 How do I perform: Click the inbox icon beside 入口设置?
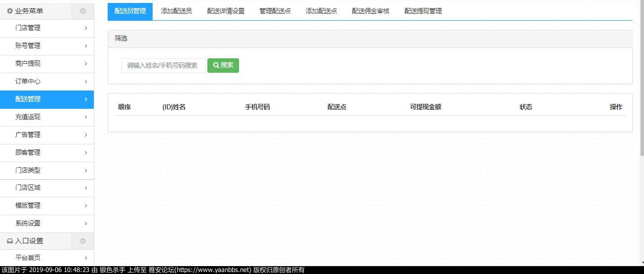pyautogui.click(x=10, y=241)
